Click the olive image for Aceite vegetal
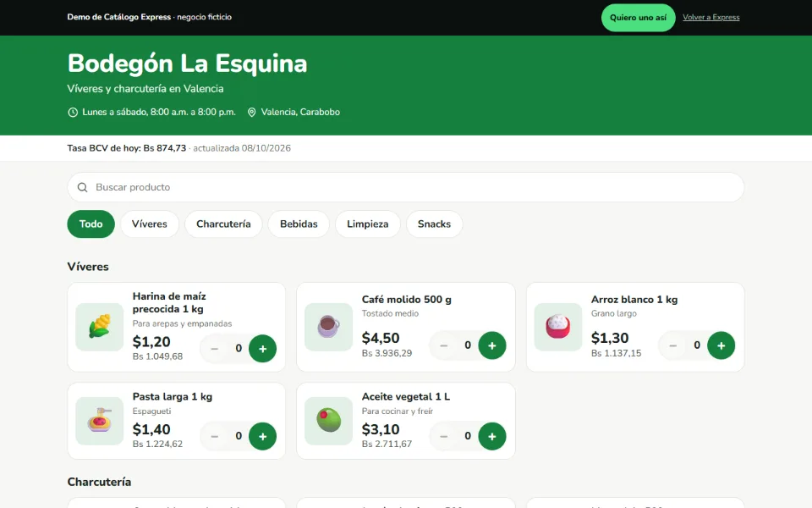 coord(328,421)
